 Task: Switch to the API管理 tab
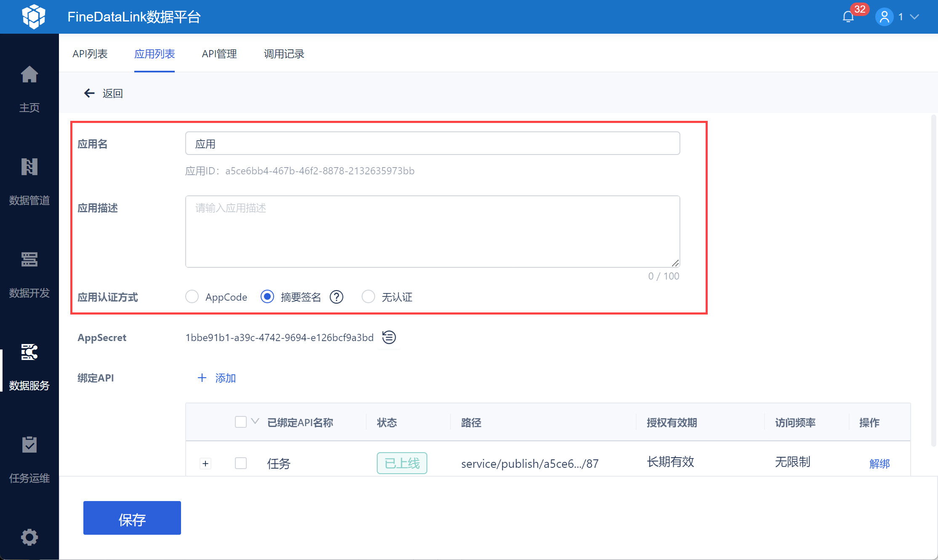(x=219, y=54)
